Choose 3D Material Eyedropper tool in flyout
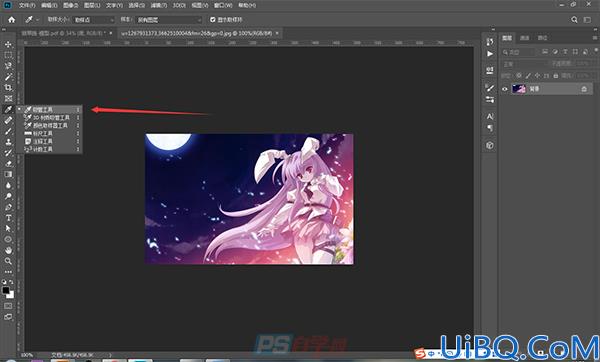 (x=49, y=117)
